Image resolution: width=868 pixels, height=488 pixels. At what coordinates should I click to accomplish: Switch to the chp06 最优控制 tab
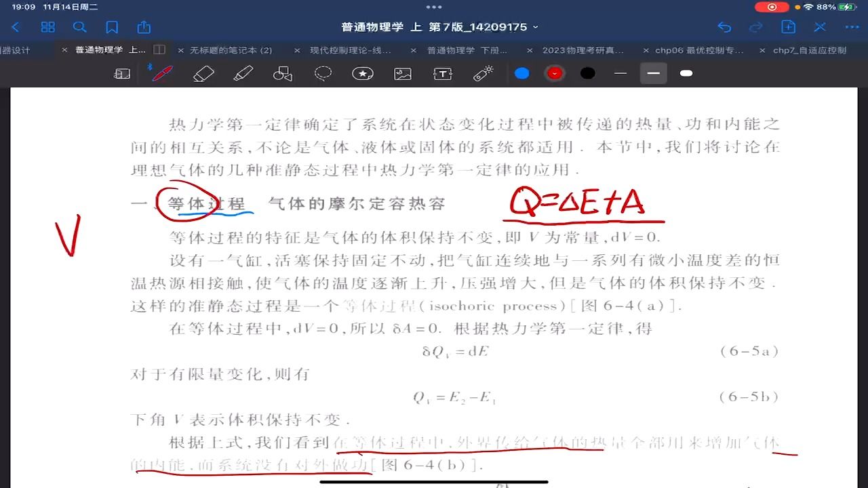(x=699, y=50)
